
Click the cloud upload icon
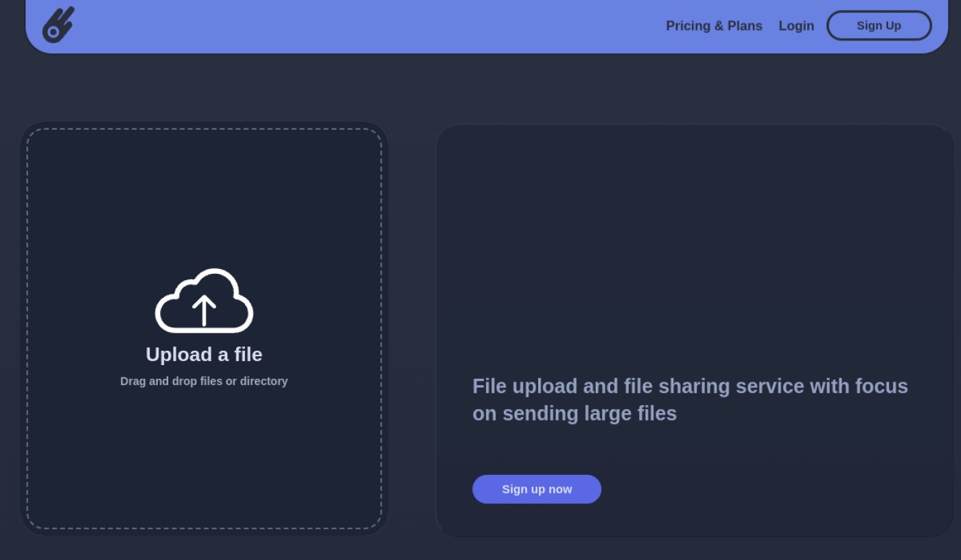pyautogui.click(x=204, y=301)
